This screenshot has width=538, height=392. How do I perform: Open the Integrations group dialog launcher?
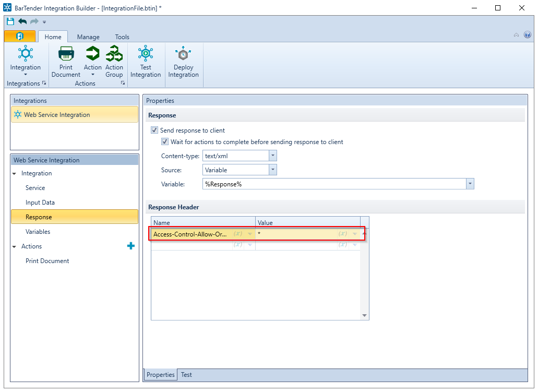[x=44, y=83]
